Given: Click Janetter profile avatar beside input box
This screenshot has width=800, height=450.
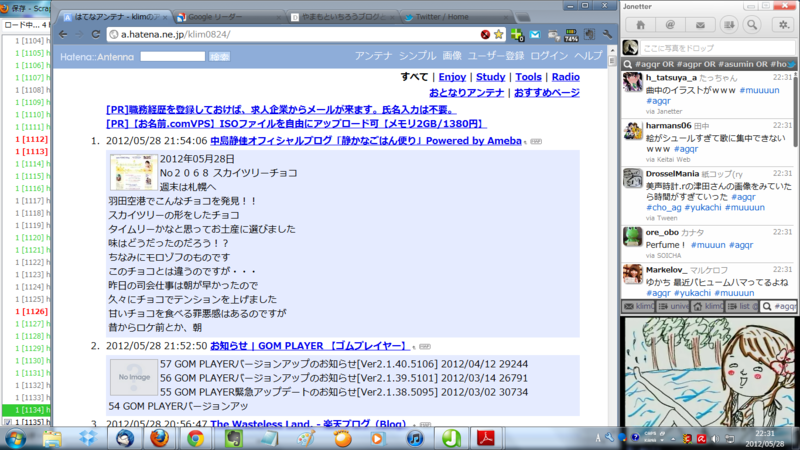Looking at the screenshot, I should pyautogui.click(x=631, y=48).
